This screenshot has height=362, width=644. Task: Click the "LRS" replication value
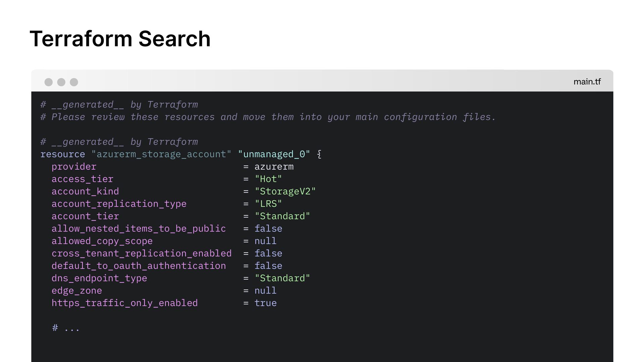coord(268,204)
